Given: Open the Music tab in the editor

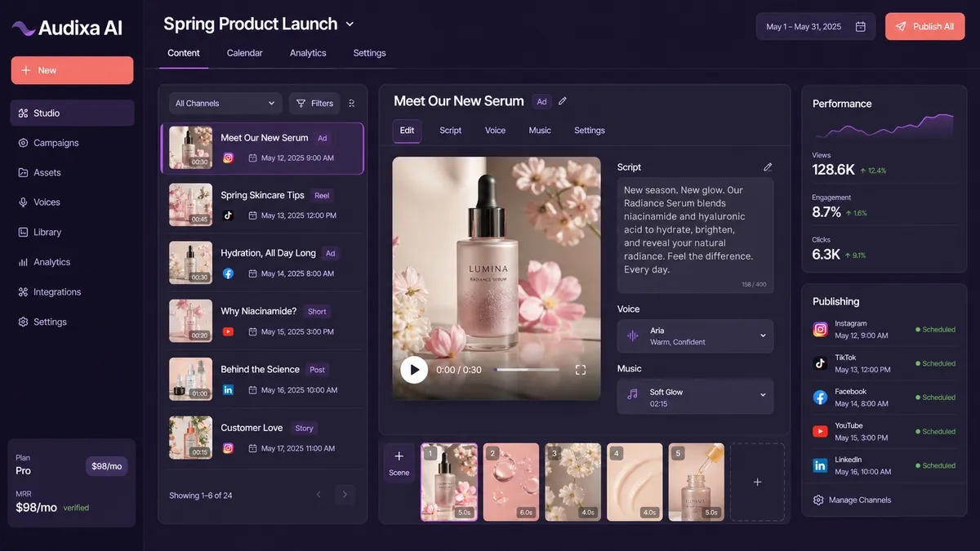Looking at the screenshot, I should click(540, 131).
